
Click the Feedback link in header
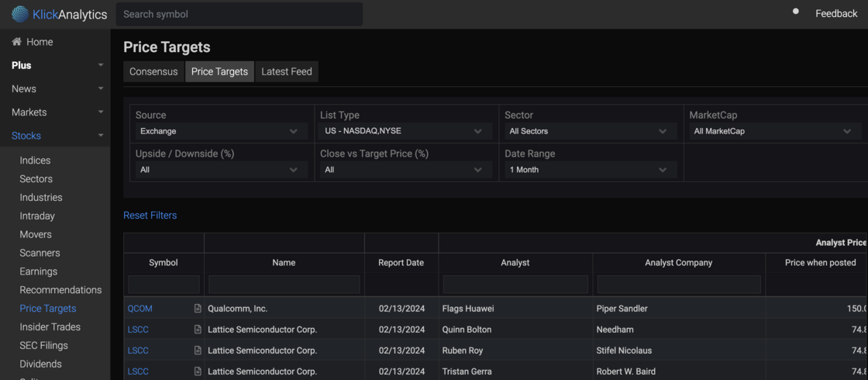point(836,14)
